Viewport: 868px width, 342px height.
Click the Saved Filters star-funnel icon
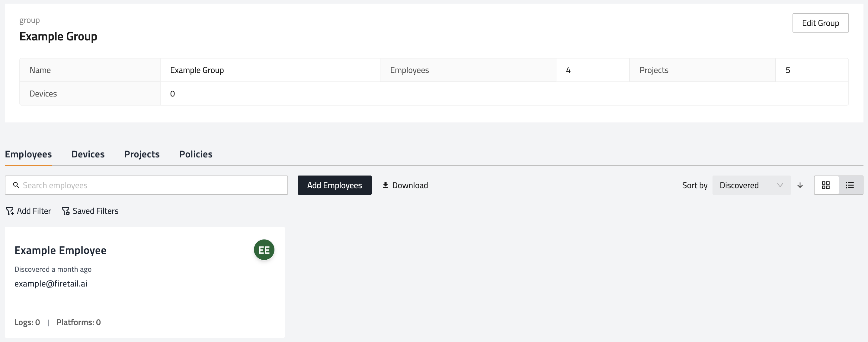pos(66,211)
